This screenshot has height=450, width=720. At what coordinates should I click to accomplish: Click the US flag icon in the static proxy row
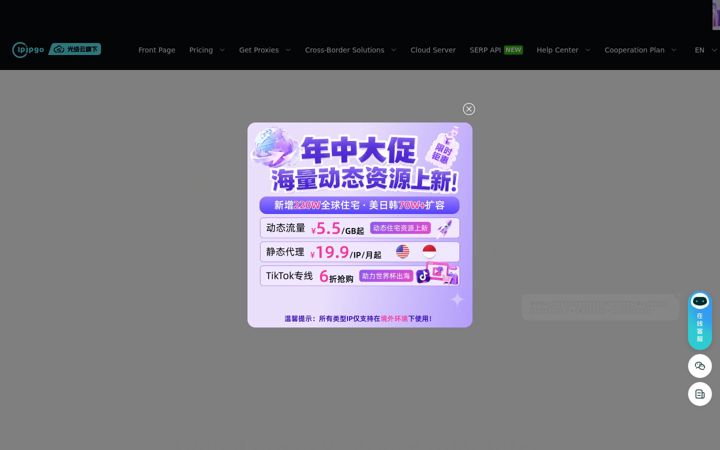click(402, 251)
